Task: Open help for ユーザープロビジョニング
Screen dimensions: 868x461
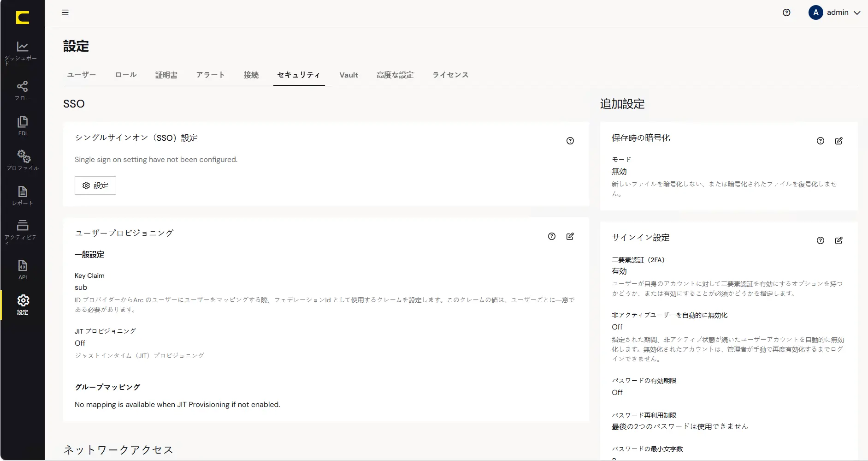Action: tap(552, 236)
